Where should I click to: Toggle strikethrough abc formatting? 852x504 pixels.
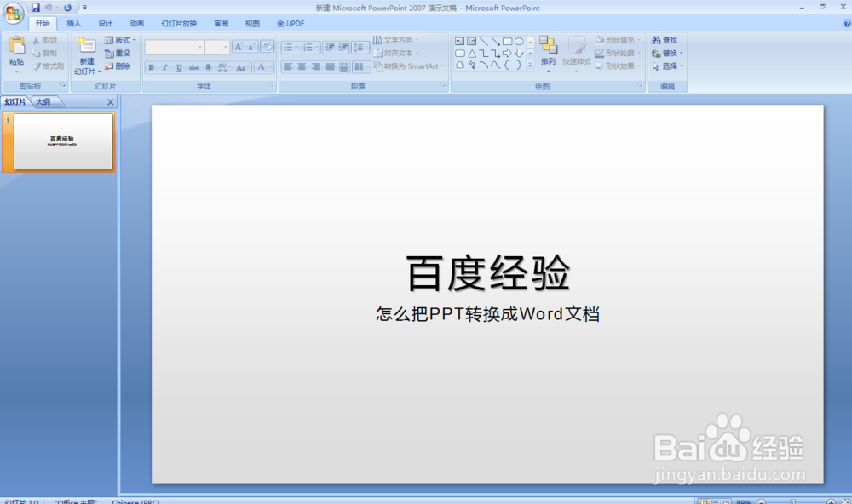click(x=193, y=67)
